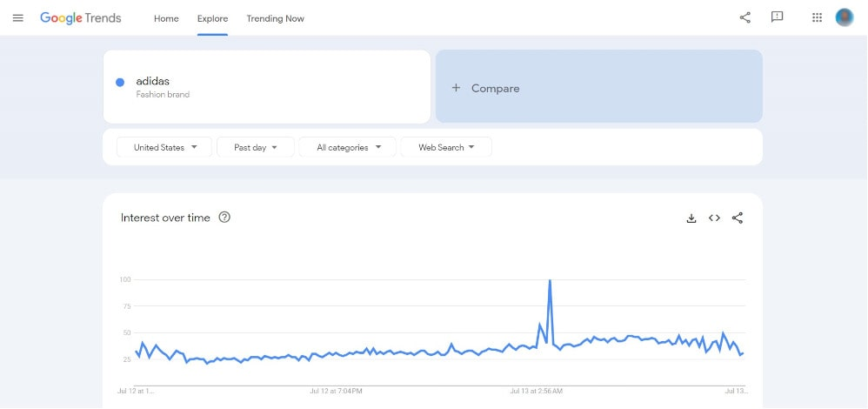Open the send feedback icon
The height and width of the screenshot is (409, 868).
click(x=778, y=17)
